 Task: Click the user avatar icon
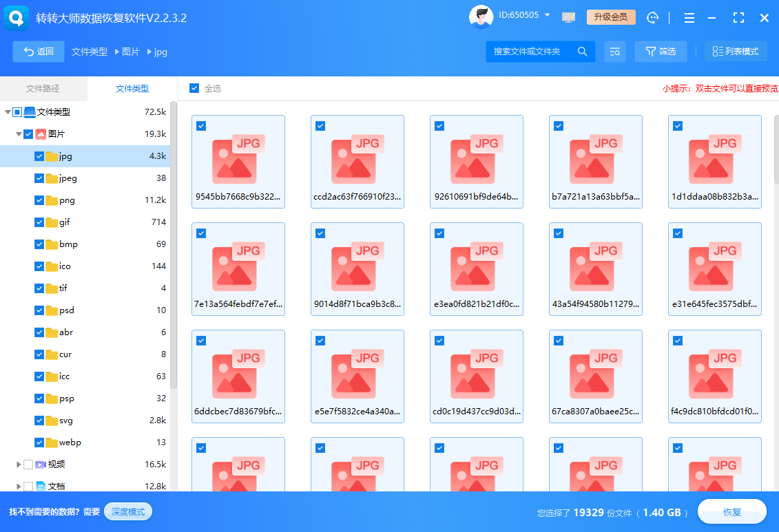pos(481,17)
